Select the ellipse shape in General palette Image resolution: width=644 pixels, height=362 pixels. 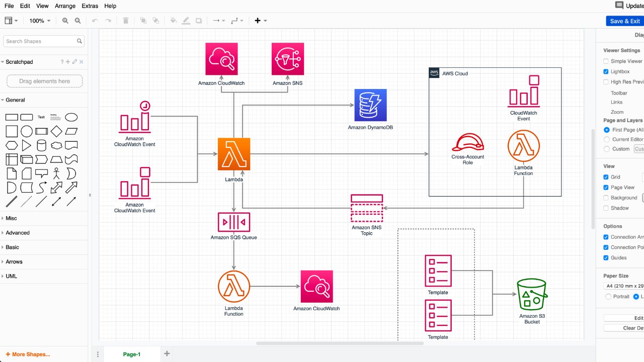[71, 117]
